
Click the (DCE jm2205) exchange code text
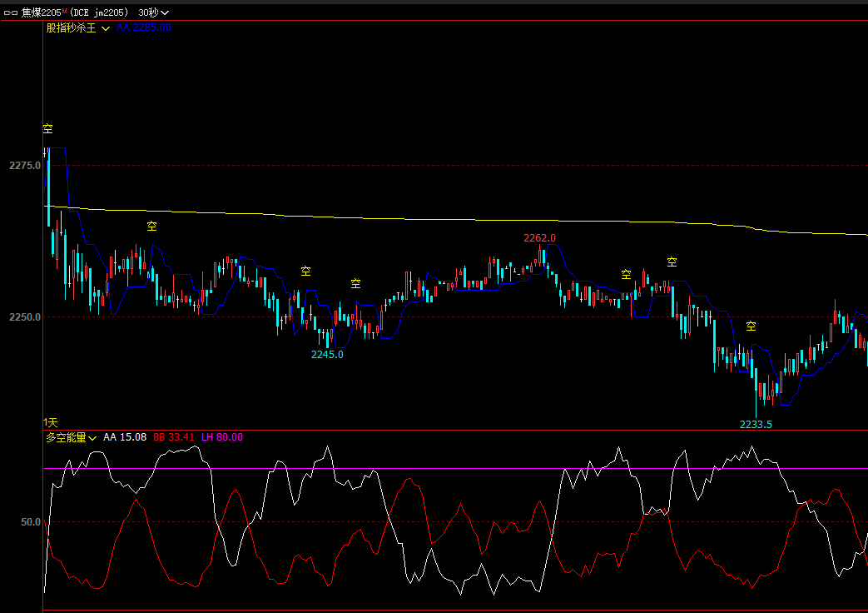coord(99,12)
